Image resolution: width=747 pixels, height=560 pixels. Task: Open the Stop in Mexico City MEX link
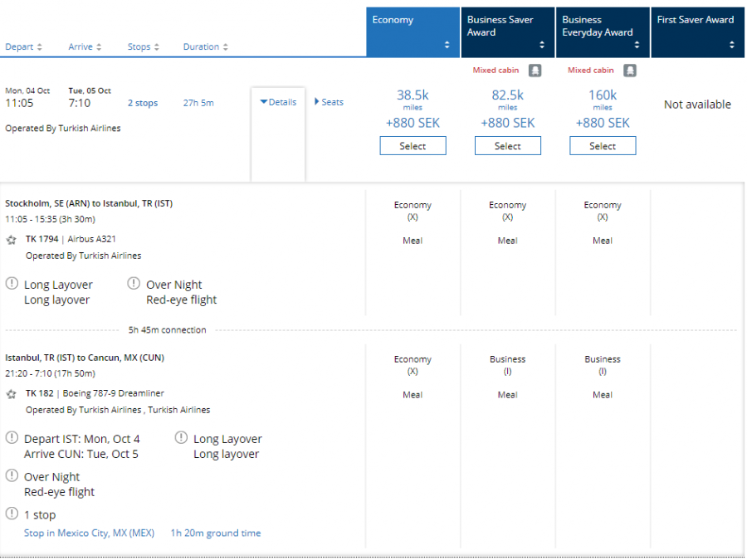[x=88, y=533]
